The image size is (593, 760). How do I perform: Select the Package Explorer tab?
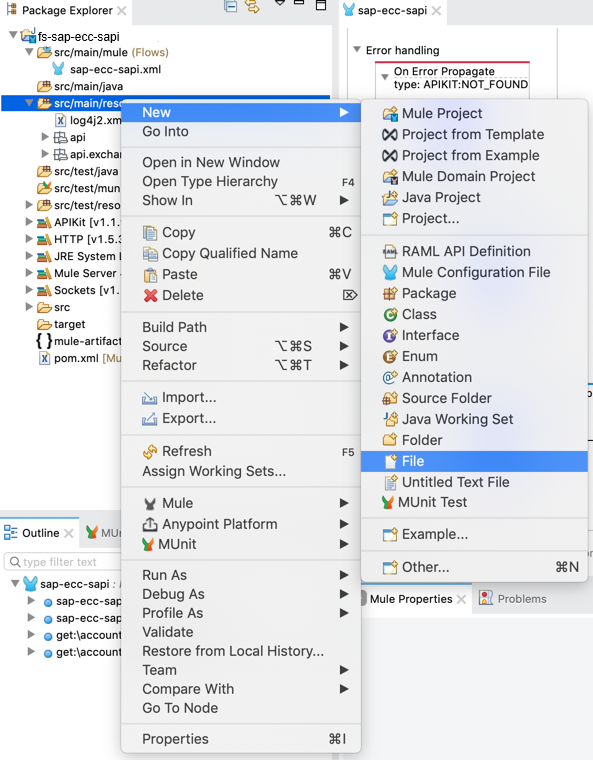click(x=66, y=10)
